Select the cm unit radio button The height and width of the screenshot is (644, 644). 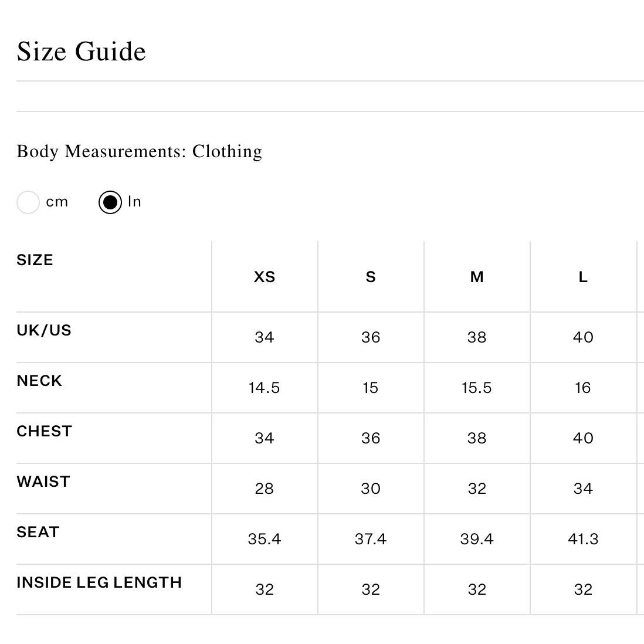28,202
